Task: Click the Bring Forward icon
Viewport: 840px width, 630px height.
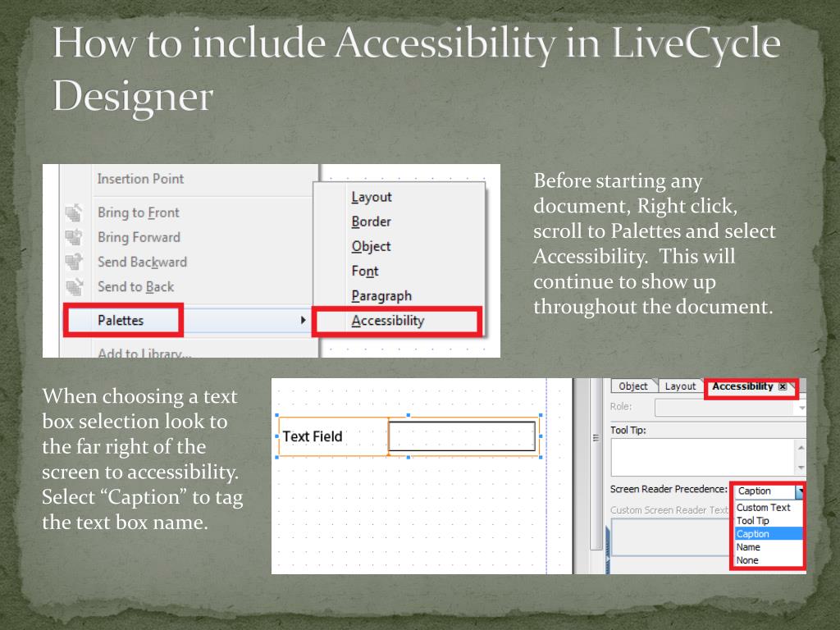Action: tap(74, 237)
